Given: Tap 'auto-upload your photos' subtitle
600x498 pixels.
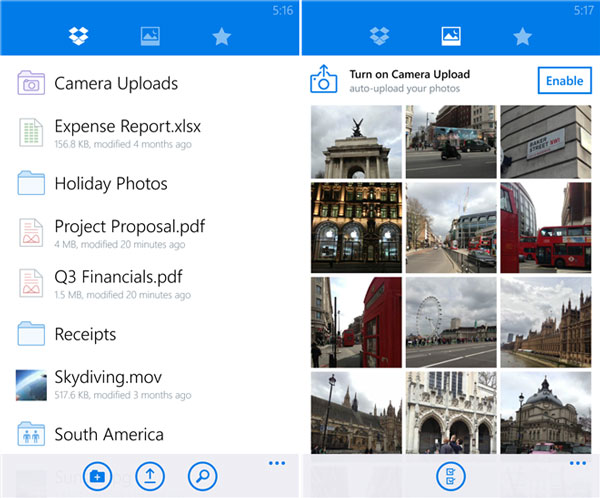Looking at the screenshot, I should pos(404,88).
